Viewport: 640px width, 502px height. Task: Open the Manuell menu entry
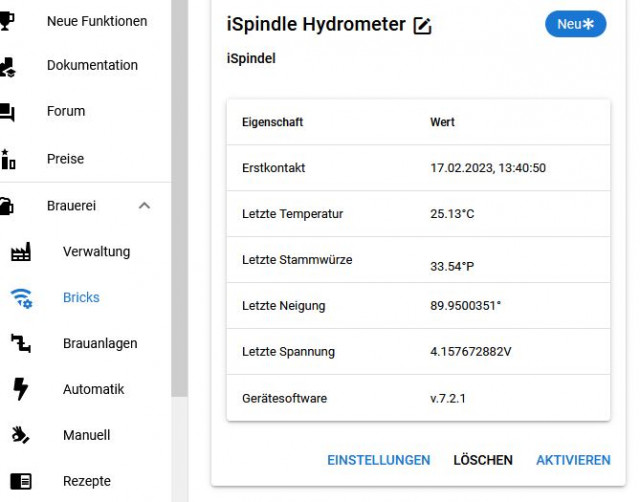point(87,435)
